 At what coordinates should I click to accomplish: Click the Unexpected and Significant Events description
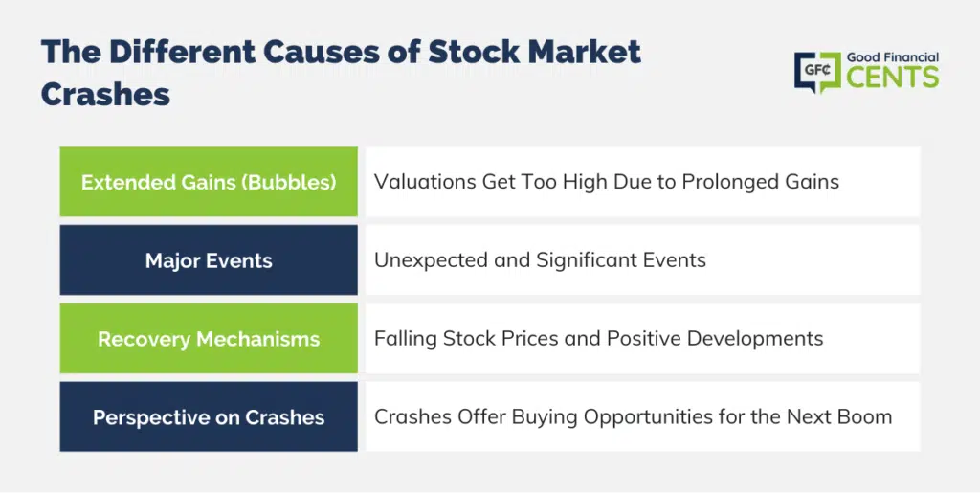tap(540, 260)
